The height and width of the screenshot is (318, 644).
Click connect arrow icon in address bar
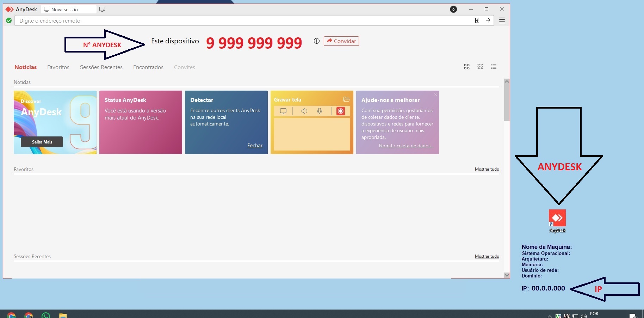[x=488, y=20]
